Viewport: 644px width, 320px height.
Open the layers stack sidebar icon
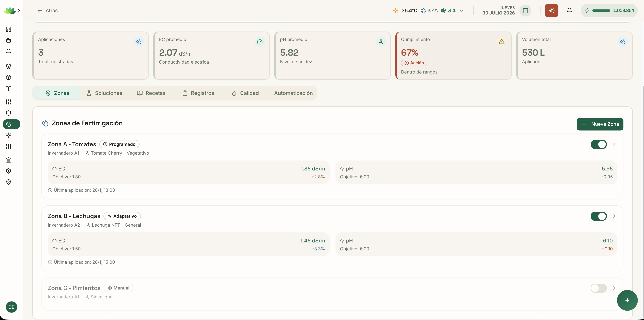[8, 66]
